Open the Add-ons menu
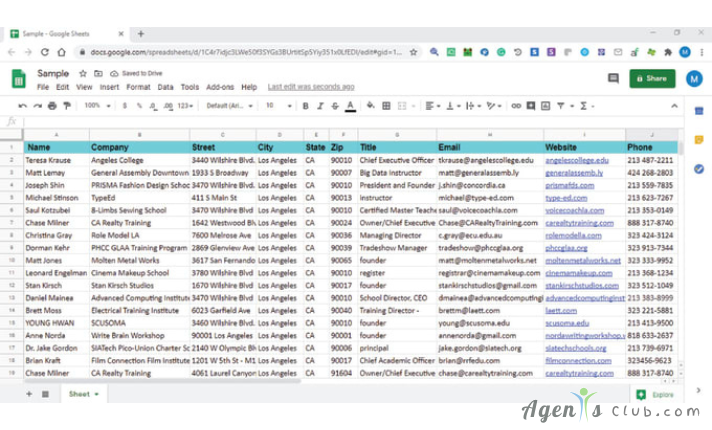The image size is (712, 430). click(220, 87)
